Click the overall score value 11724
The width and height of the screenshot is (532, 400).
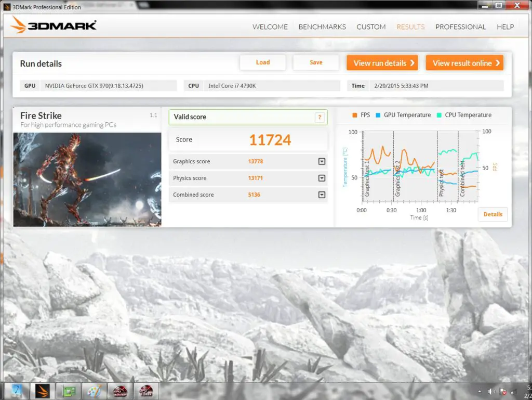(270, 140)
